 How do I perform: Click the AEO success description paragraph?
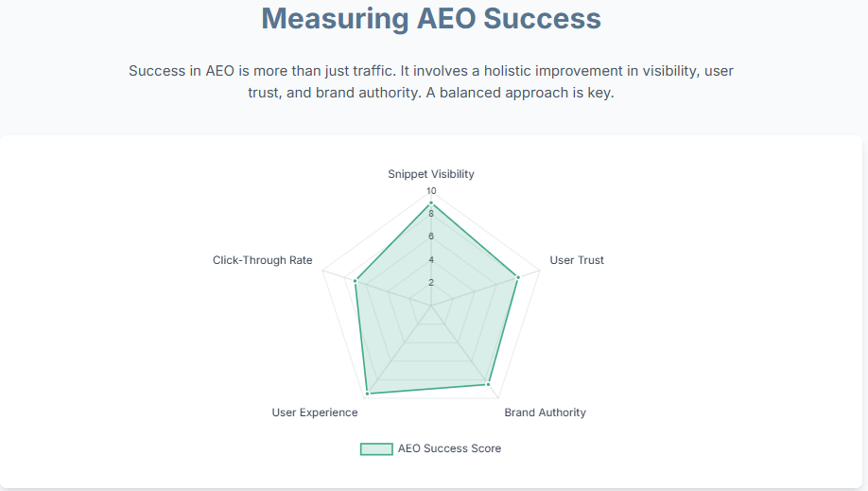[x=431, y=82]
